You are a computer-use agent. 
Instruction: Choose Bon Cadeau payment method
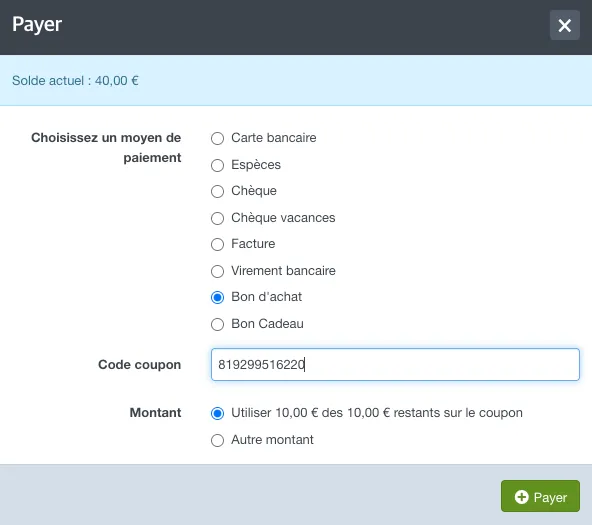pyautogui.click(x=217, y=324)
